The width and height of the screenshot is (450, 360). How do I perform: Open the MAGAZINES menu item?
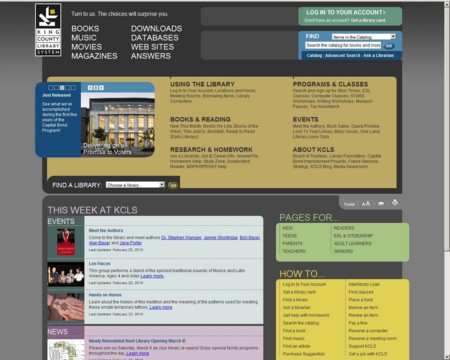(94, 56)
